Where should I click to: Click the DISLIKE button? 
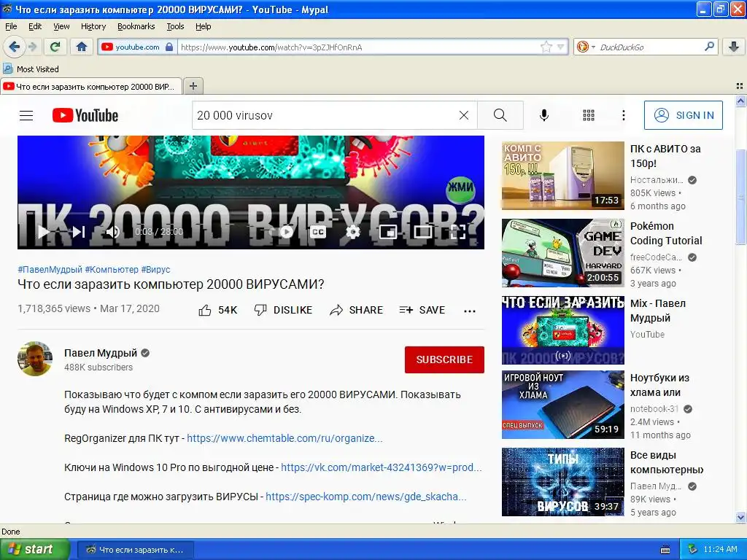[x=283, y=311]
